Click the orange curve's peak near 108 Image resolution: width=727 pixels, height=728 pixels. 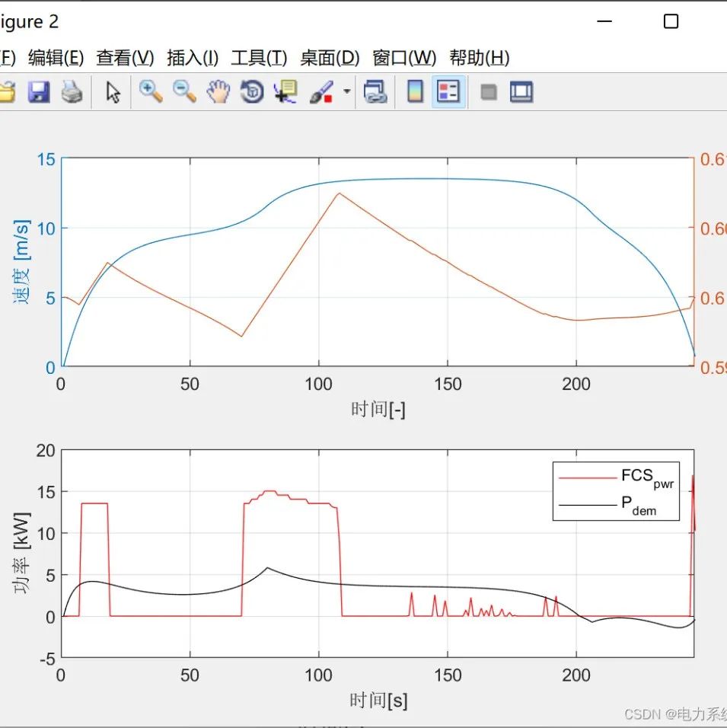(x=340, y=193)
